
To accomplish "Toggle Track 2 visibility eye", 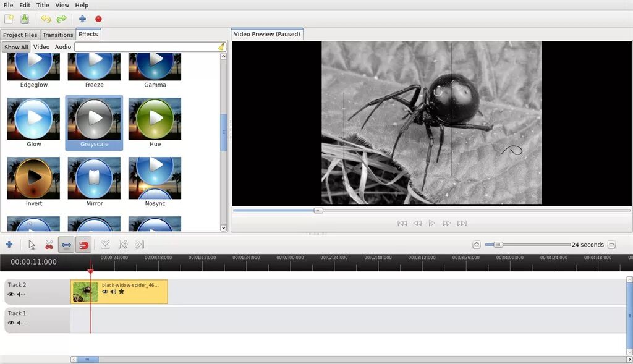I will tap(11, 295).
